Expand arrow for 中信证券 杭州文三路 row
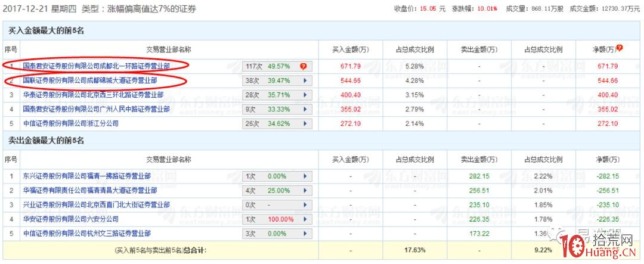The image size is (644, 264). tap(306, 234)
